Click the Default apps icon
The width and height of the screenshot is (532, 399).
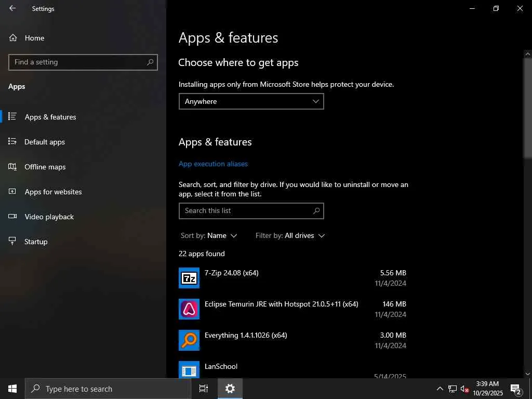(x=12, y=141)
